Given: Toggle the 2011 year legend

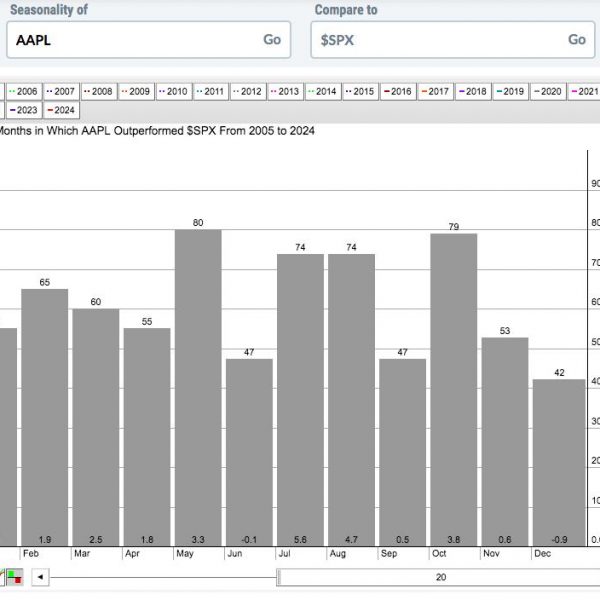Looking at the screenshot, I should click(211, 92).
